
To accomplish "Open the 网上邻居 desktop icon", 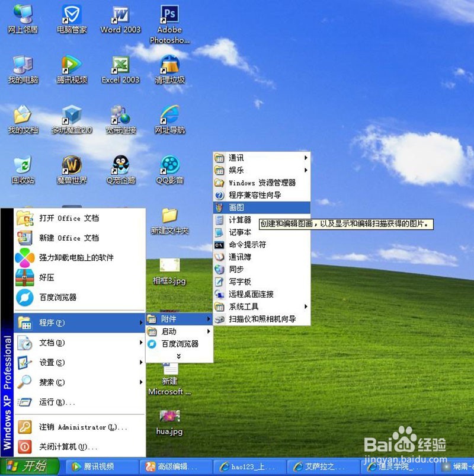I will (x=23, y=19).
